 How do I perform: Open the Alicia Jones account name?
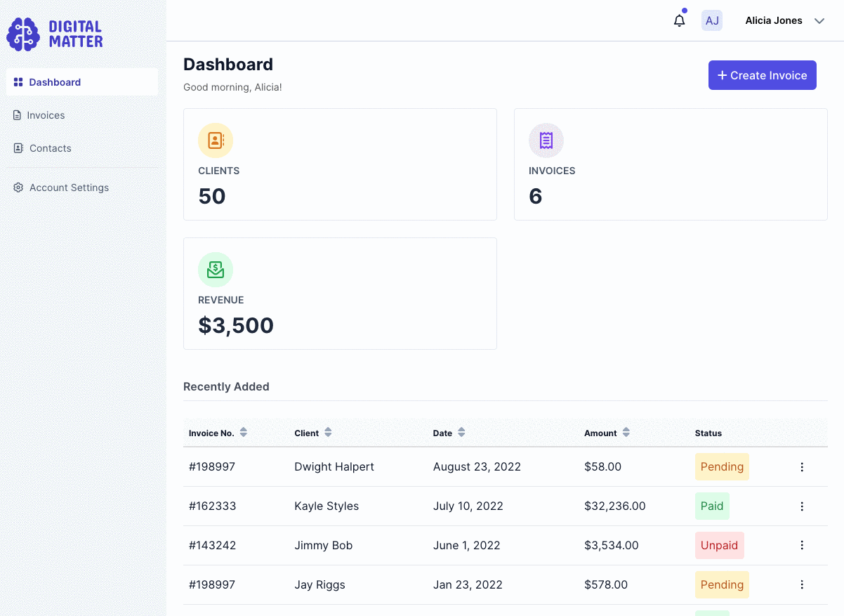774,20
